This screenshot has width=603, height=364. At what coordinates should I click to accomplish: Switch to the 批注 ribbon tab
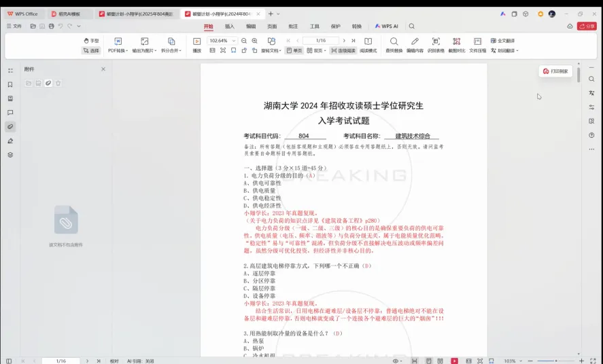click(293, 26)
